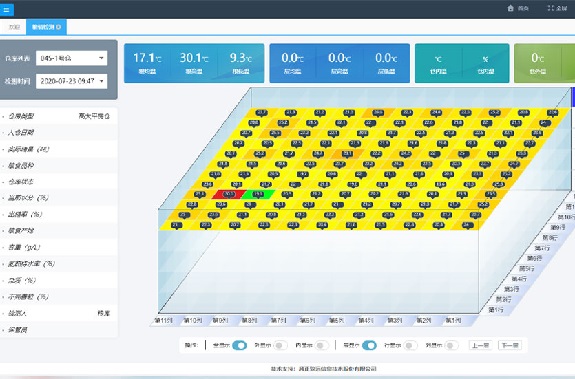Disable the second blue enabled display toggle
Screen dimensions: 575x379
pos(369,345)
